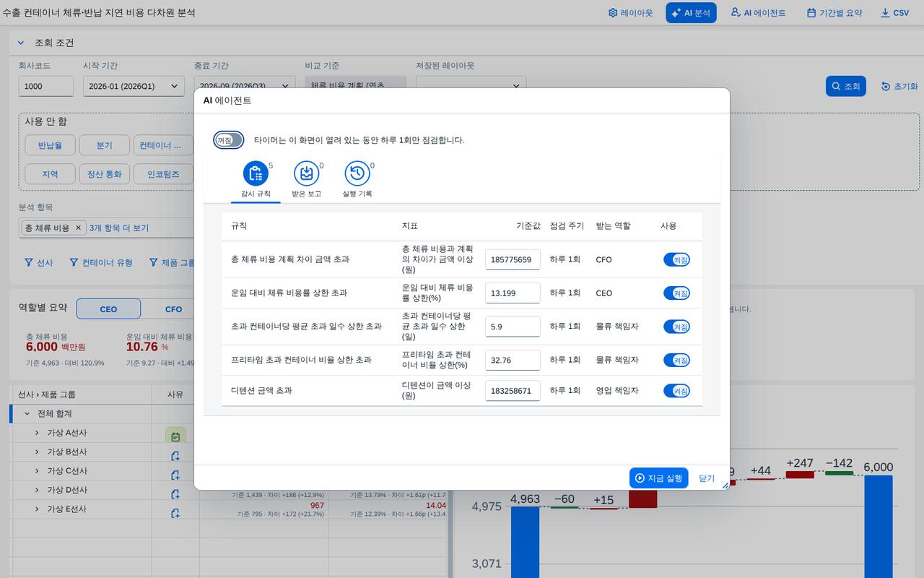Click the 3개 항목 더 보기 link

119,228
